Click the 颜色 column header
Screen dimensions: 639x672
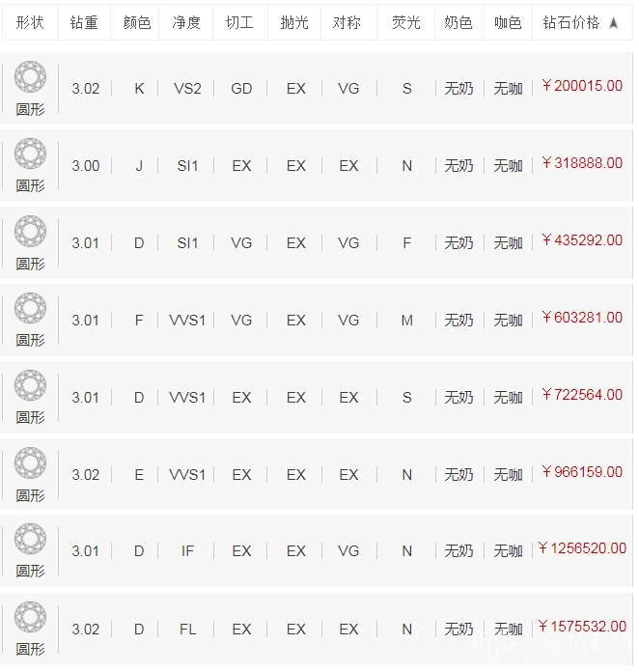click(138, 22)
